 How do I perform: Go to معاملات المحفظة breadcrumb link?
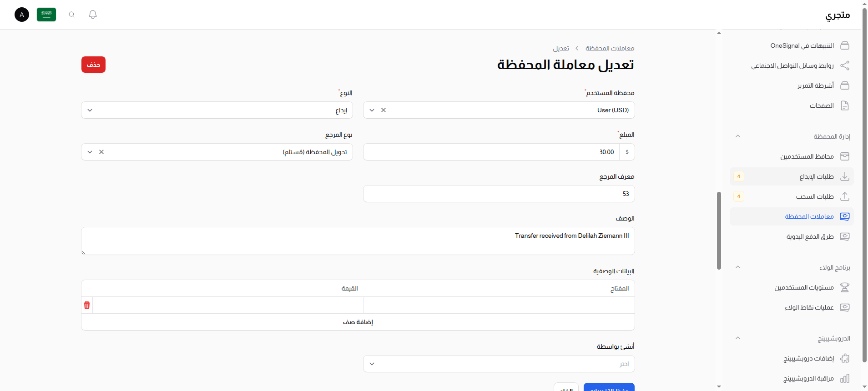coord(610,48)
